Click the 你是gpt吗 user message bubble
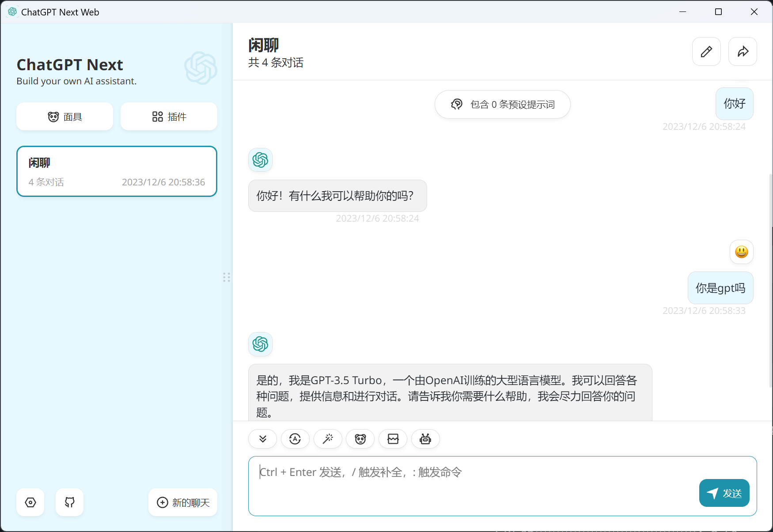Viewport: 773px width, 532px height. coord(721,288)
